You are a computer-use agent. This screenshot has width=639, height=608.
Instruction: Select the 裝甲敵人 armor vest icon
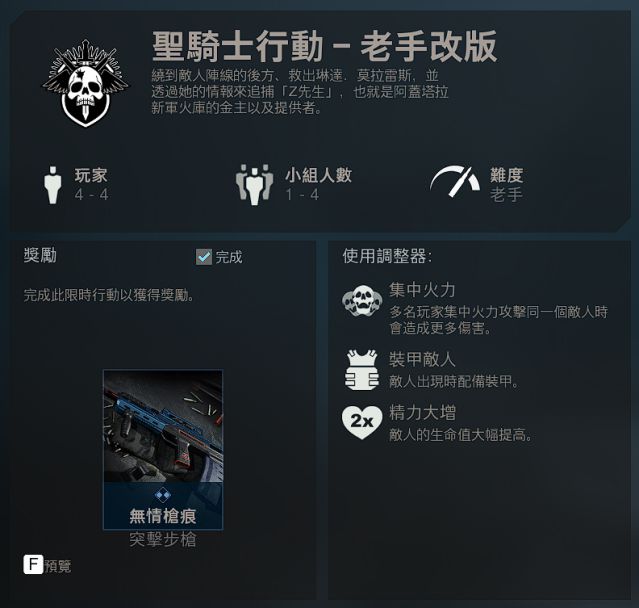coord(361,370)
